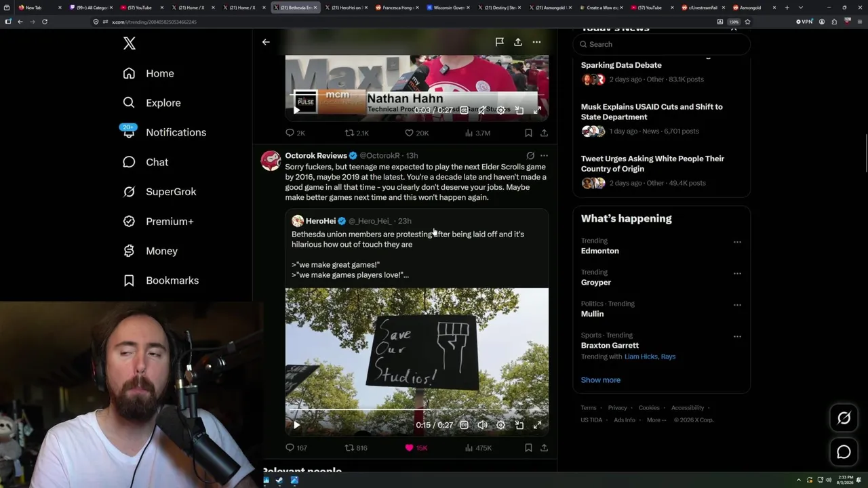The width and height of the screenshot is (868, 488).
Task: Enter fullscreen on the Nathan Hahn video
Action: click(537, 110)
